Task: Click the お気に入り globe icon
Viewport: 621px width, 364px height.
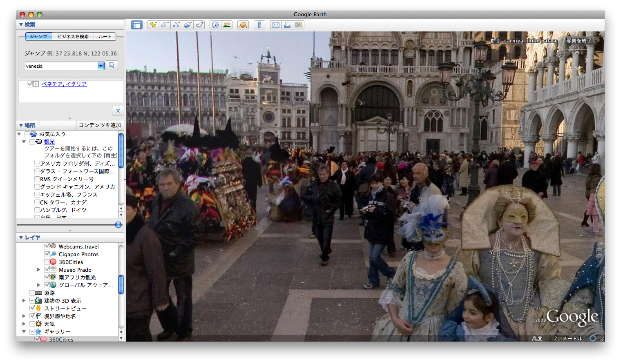Action: tap(34, 134)
